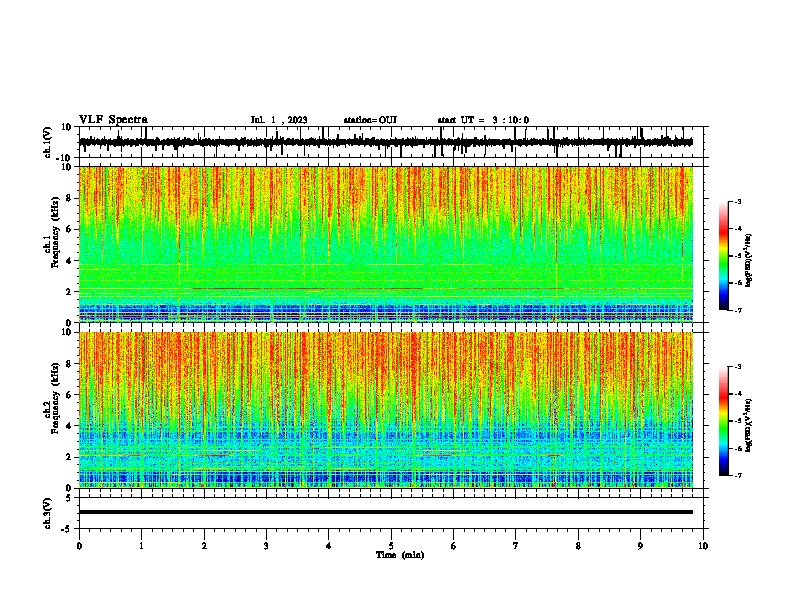
Task: Click the ch.1 spectrogram colorbar
Action: point(723,256)
